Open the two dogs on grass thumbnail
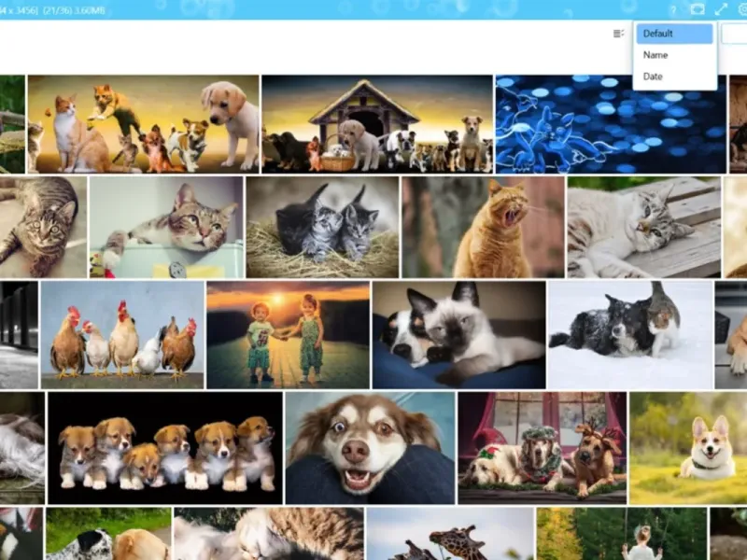 click(108, 534)
